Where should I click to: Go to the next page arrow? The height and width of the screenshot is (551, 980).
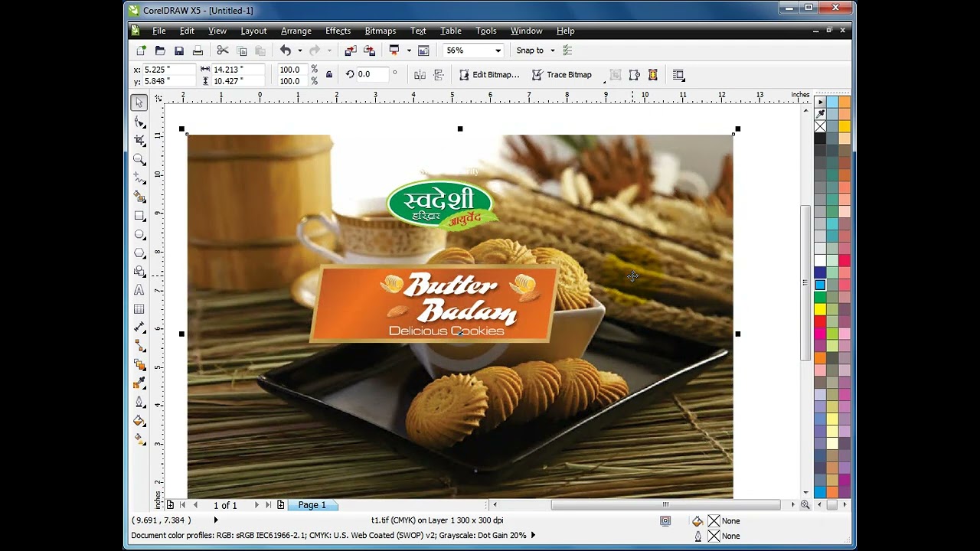[256, 505]
